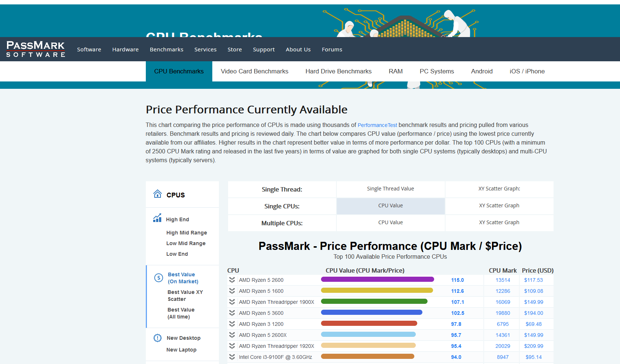Click the $194.00 price link
This screenshot has height=364, width=620.
point(533,313)
